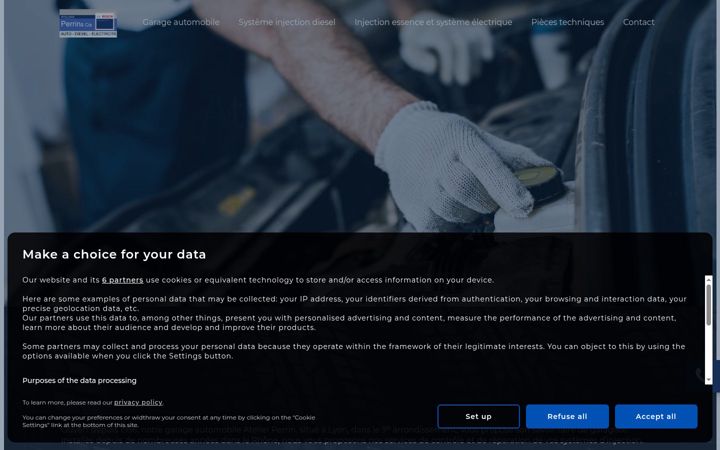Click the scrollbar down arrow in dialog

pos(709,380)
